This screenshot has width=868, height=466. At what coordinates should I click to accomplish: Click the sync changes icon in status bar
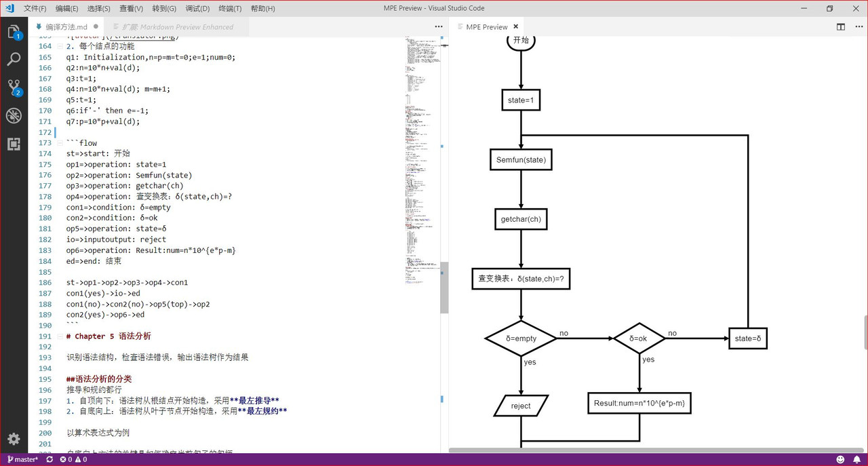coord(50,459)
